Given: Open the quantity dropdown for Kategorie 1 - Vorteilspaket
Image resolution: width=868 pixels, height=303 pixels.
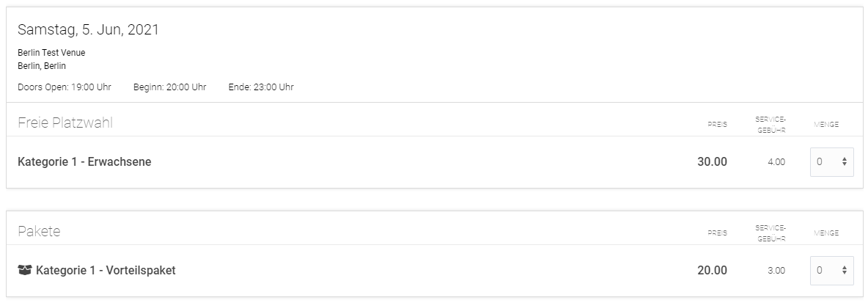Looking at the screenshot, I should [831, 271].
